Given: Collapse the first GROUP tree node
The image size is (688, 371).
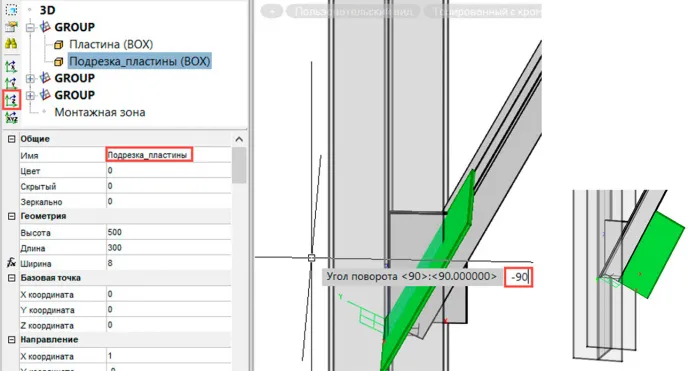Looking at the screenshot, I should (30, 28).
